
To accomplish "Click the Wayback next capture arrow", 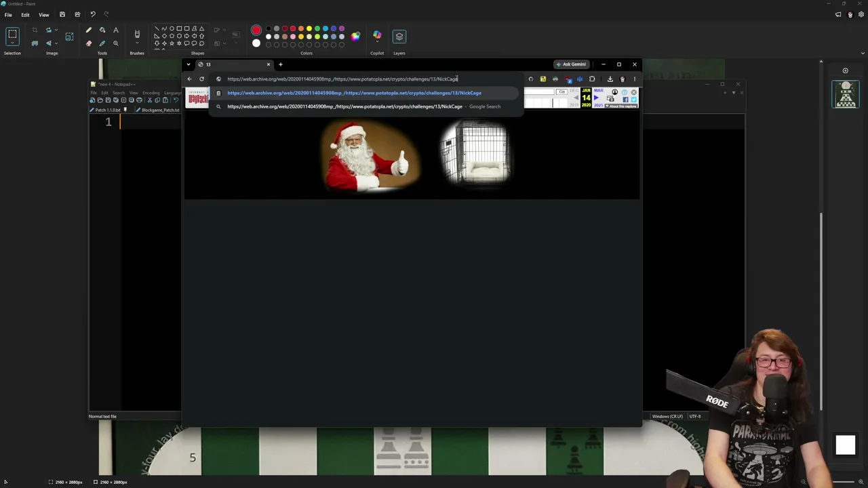I will [x=597, y=98].
